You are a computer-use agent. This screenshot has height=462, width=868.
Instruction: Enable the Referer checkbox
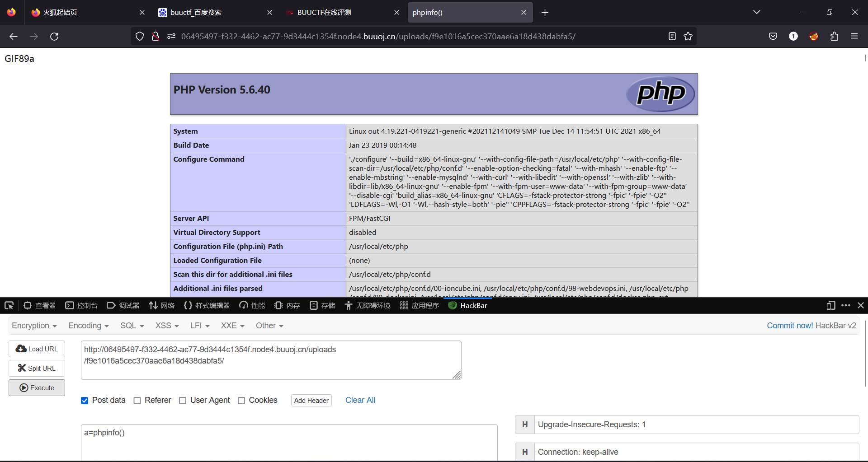coord(137,401)
